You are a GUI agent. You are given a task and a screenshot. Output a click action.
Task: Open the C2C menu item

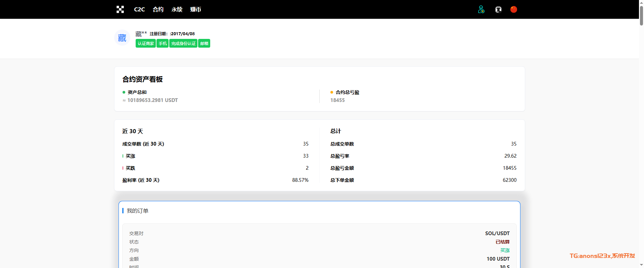(139, 9)
